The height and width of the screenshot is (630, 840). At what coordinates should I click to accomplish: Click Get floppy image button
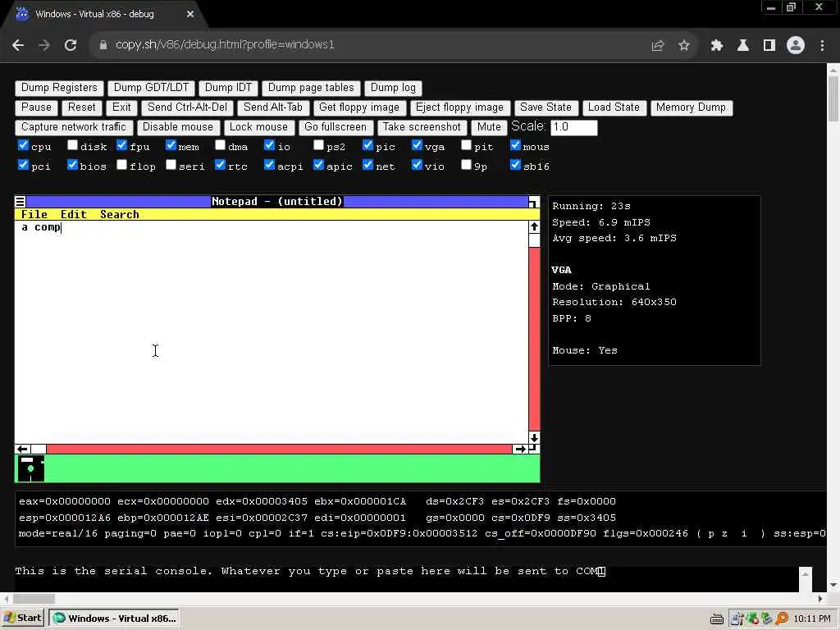(359, 107)
